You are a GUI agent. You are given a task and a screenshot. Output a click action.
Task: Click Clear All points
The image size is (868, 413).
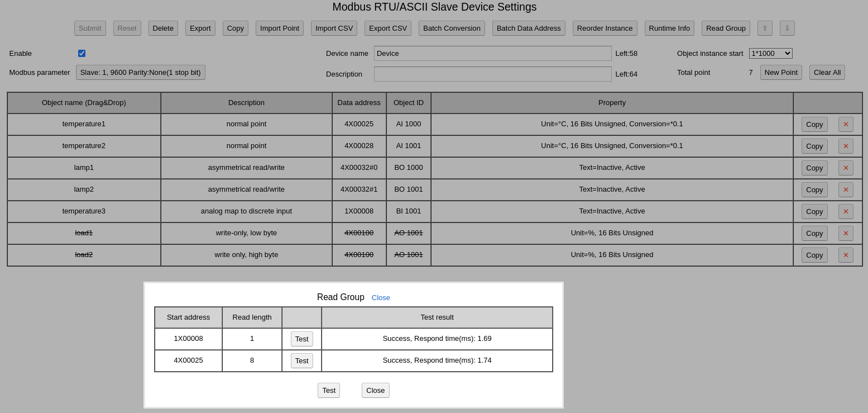pyautogui.click(x=827, y=72)
